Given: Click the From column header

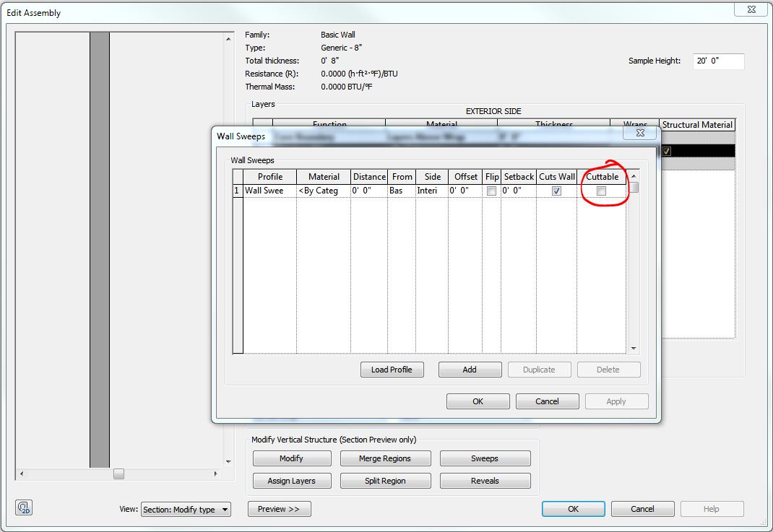Looking at the screenshot, I should point(402,176).
